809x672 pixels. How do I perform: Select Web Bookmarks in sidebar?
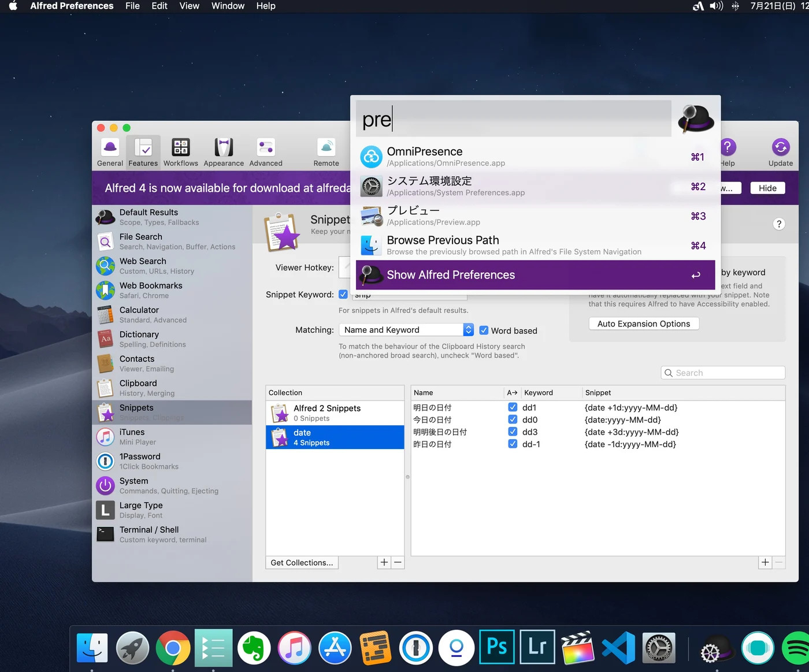point(172,290)
